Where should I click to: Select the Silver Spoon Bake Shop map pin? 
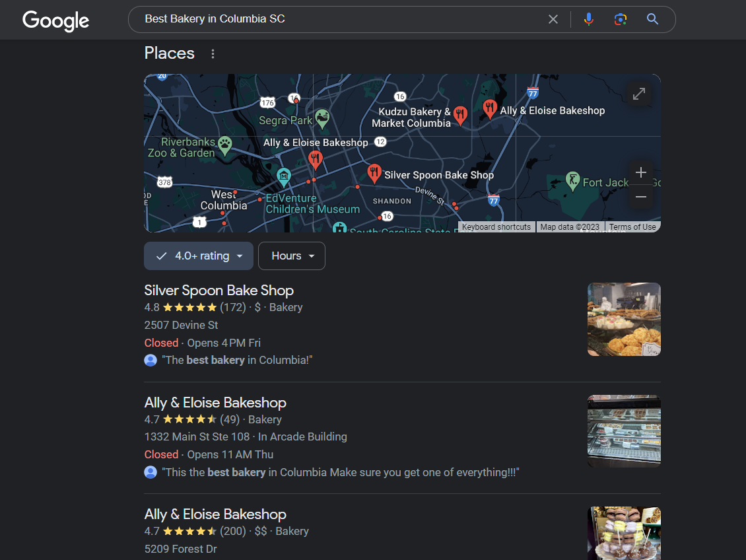(x=374, y=173)
